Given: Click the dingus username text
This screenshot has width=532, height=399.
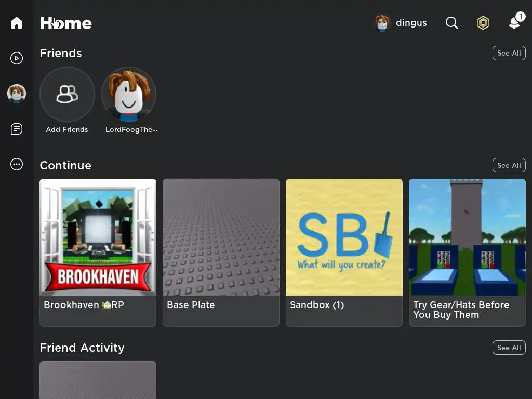Looking at the screenshot, I should pos(411,23).
